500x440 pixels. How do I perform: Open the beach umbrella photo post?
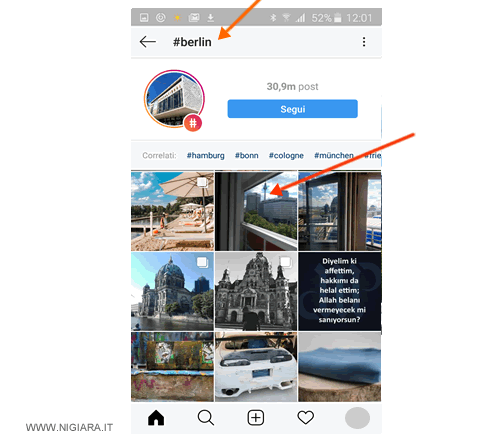tap(172, 211)
